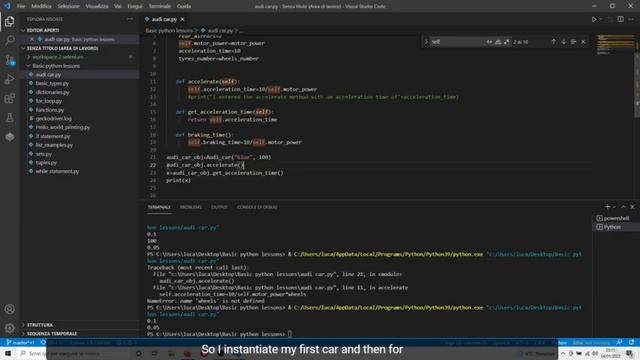This screenshot has height=360, width=640.
Task: Add a new terminal with plus icon
Action: click(607, 207)
